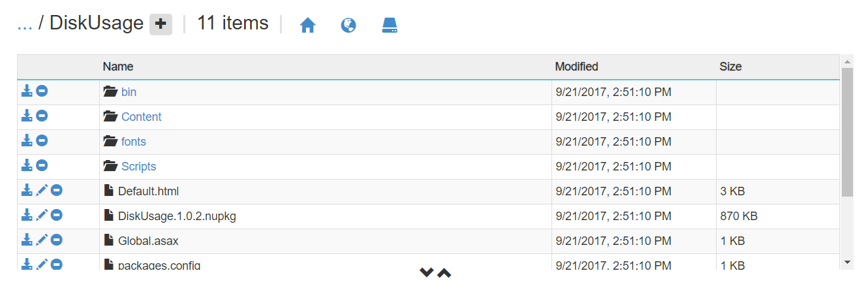Delete the Content folder

pos(42,116)
